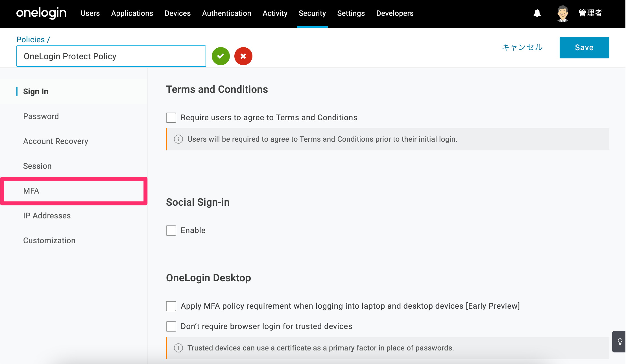This screenshot has width=637, height=364.
Task: Open the Security menu
Action: (x=312, y=13)
